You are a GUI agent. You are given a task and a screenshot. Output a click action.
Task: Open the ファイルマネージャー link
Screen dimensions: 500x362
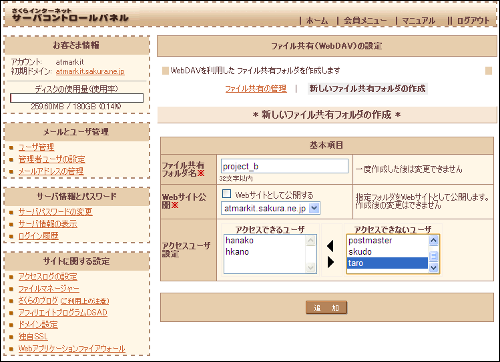point(49,288)
